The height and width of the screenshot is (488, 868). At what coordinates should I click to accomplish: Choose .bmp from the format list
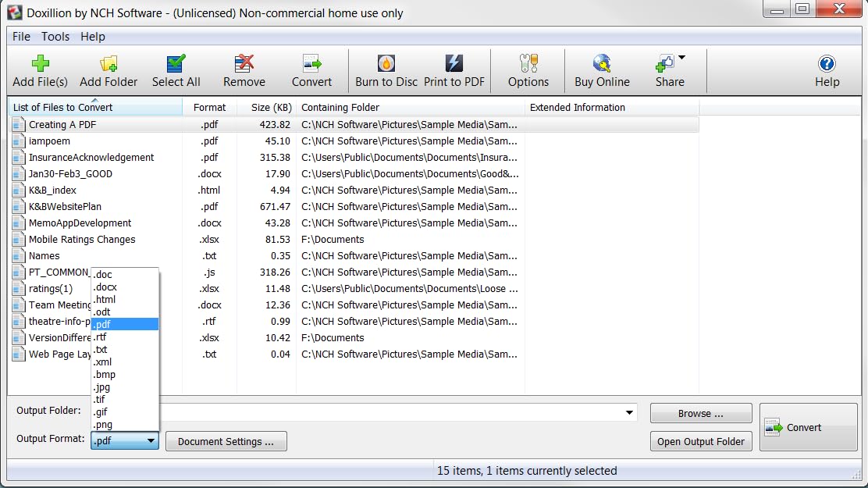(125, 375)
